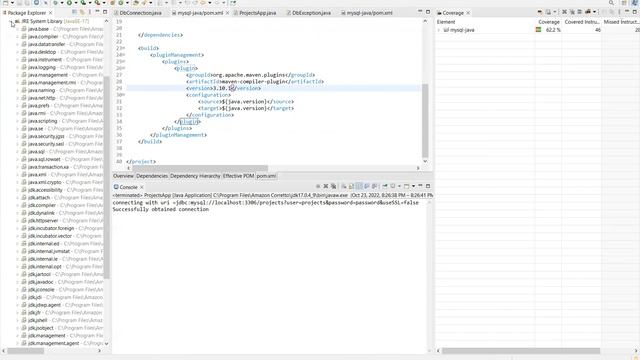Viewport: 640px width, 360px height.
Task: Show the Effective POM tab
Action: point(238,176)
